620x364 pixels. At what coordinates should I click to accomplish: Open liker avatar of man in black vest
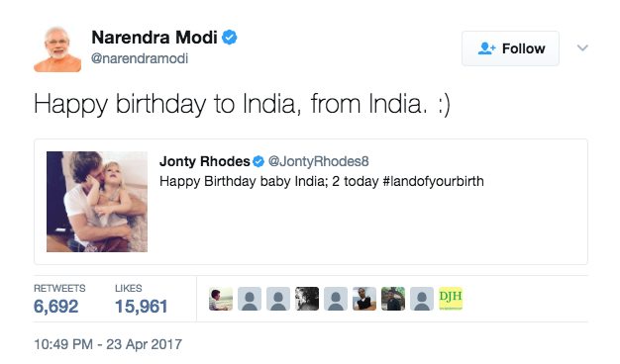pos(364,299)
